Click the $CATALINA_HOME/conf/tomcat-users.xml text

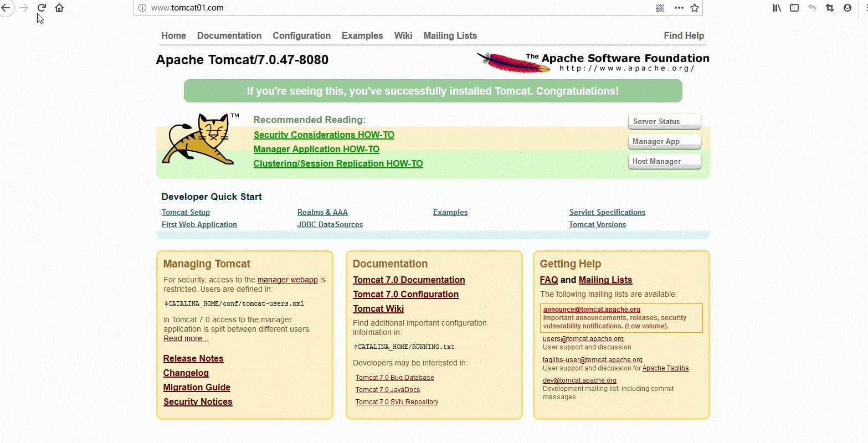point(234,303)
